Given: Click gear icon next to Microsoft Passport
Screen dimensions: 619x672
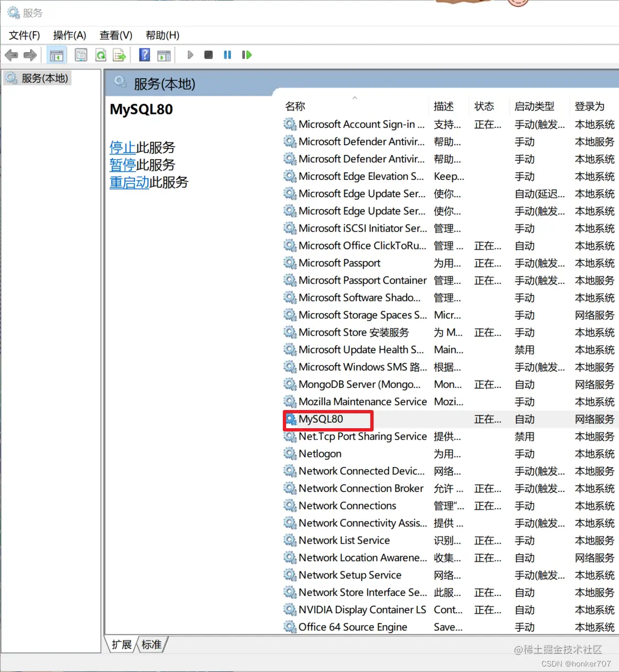Looking at the screenshot, I should [x=291, y=263].
